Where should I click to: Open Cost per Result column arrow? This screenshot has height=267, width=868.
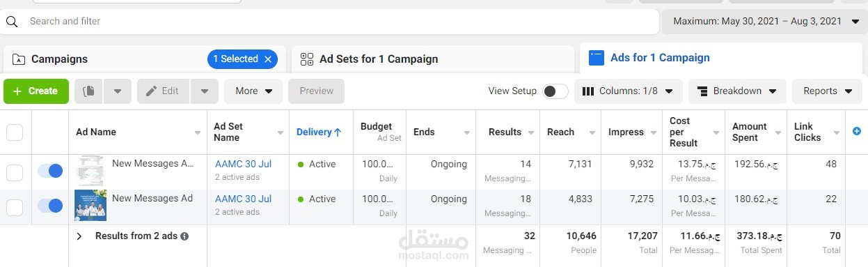(x=716, y=132)
